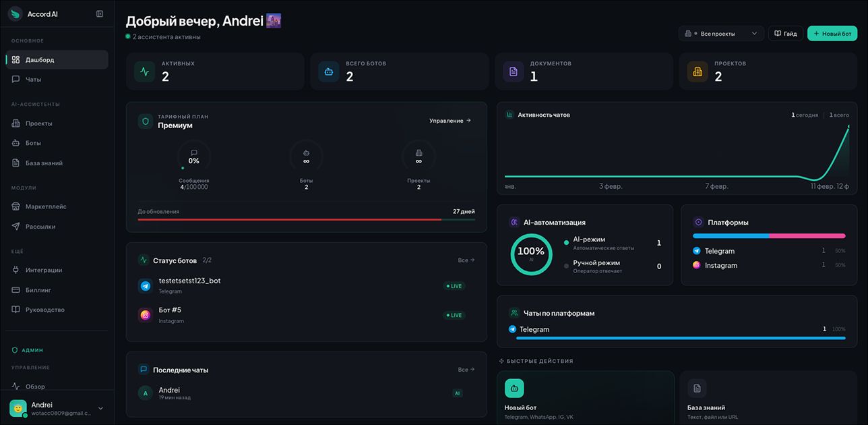Open Маркетплейс in the sidebar
Screen dimensions: 868x425
pyautogui.click(x=57, y=206)
